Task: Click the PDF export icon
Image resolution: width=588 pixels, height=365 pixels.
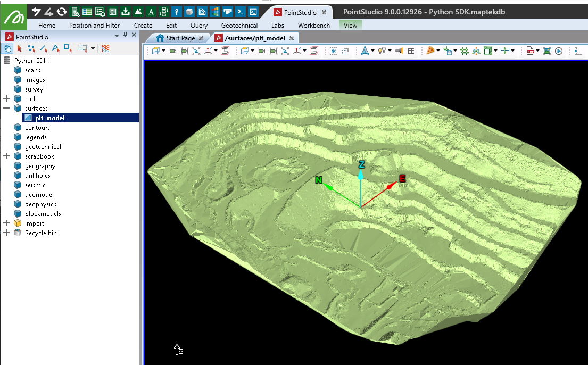Action: pos(531,51)
